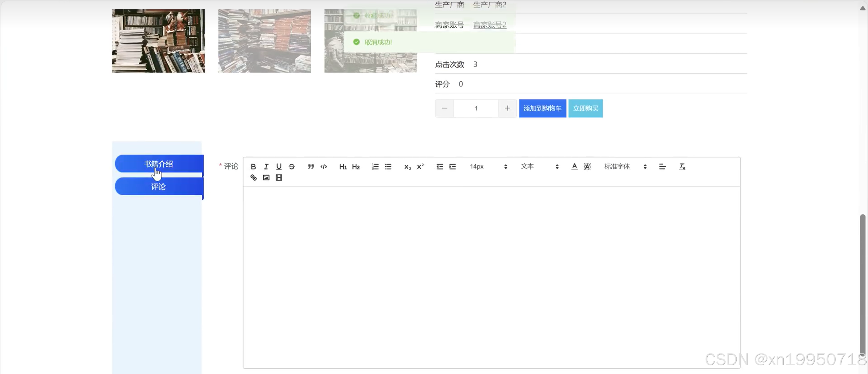Insert a blockquote
The height and width of the screenshot is (374, 868).
pos(311,167)
